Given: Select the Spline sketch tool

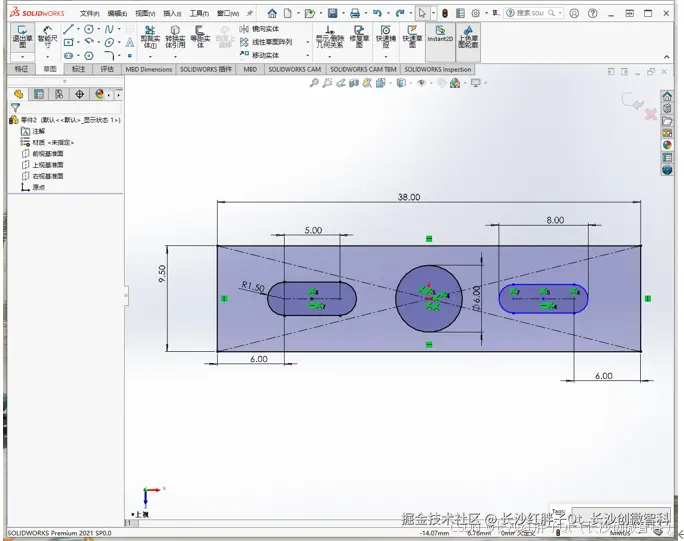Looking at the screenshot, I should pos(109,29).
